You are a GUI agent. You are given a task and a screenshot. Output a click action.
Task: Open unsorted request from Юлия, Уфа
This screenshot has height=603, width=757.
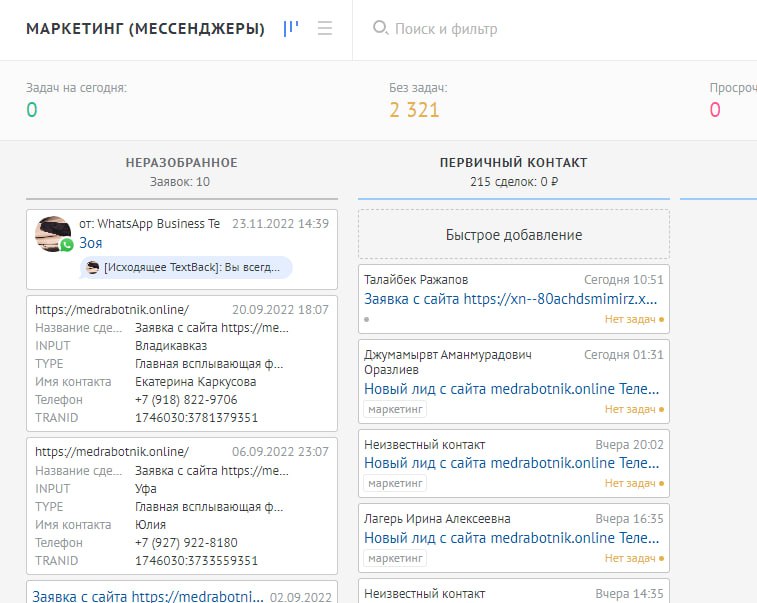(181, 506)
